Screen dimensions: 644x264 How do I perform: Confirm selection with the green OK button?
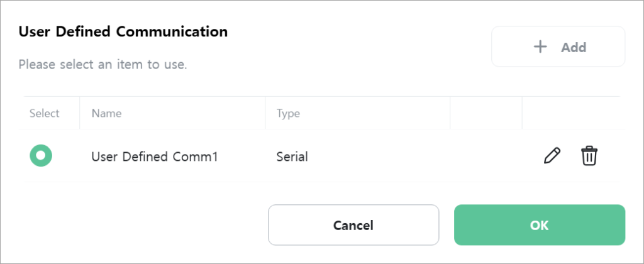click(x=539, y=225)
